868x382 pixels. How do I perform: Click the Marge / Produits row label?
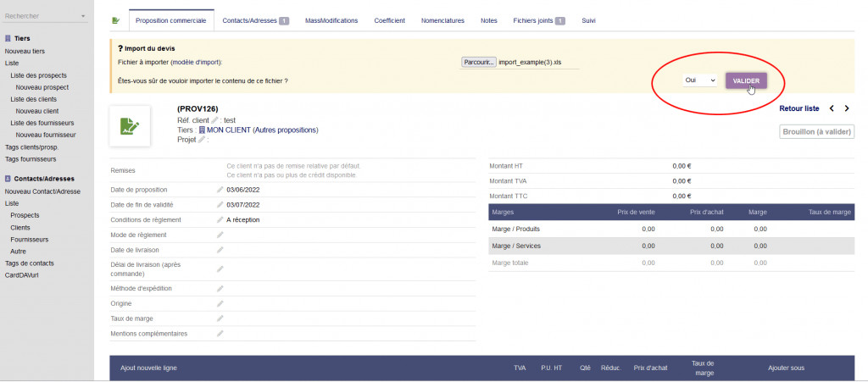point(516,229)
